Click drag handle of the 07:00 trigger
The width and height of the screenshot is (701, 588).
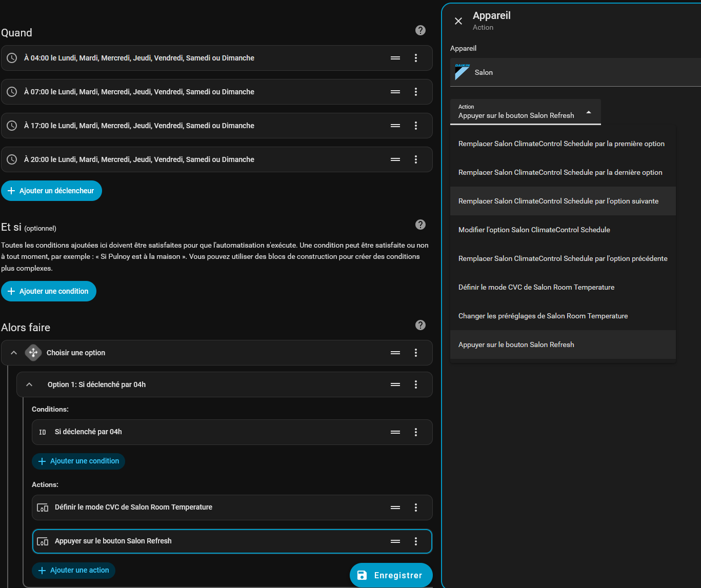395,92
